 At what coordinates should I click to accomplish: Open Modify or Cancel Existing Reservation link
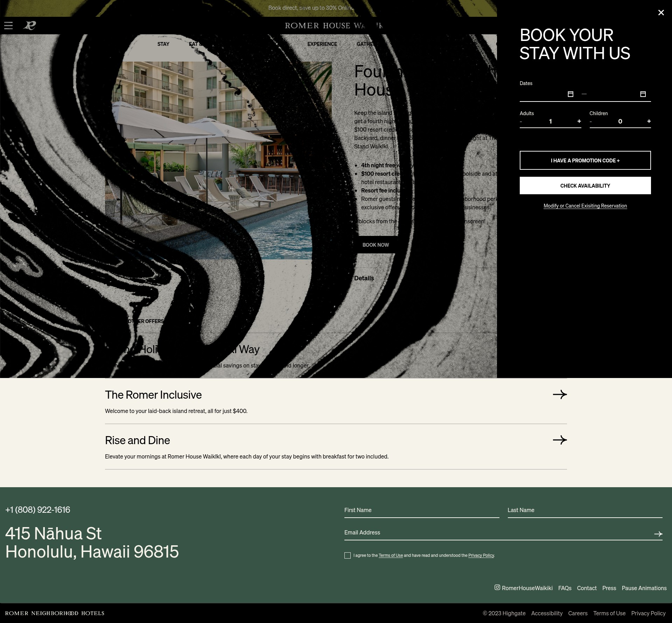pyautogui.click(x=585, y=206)
